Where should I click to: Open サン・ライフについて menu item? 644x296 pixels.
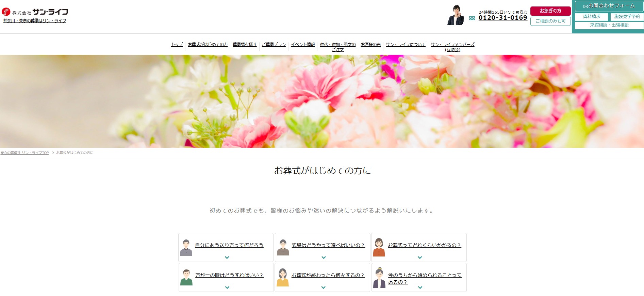tap(406, 45)
